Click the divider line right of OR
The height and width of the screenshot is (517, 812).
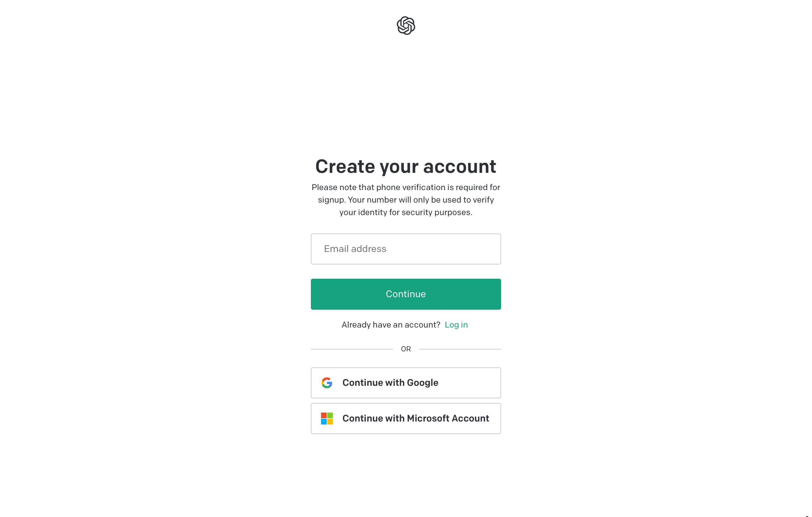coord(459,349)
